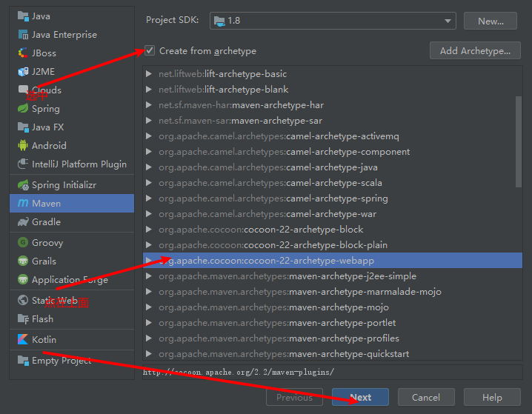Expand camel-archetype-component node

tap(149, 152)
